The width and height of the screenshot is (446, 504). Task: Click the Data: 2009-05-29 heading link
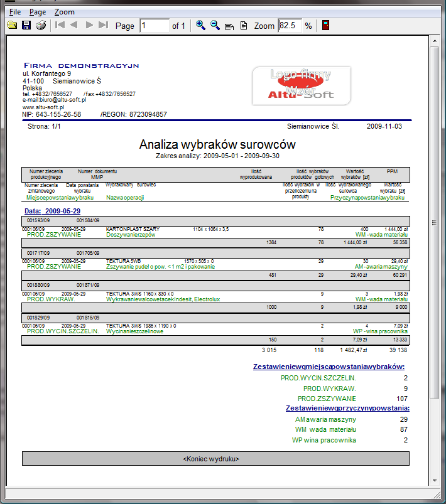[52, 211]
